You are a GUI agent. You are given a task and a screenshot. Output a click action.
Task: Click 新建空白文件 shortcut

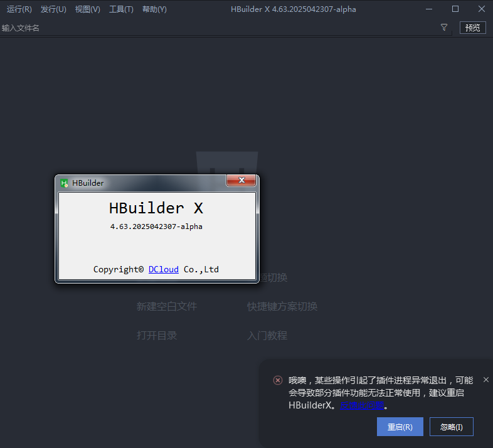point(167,306)
